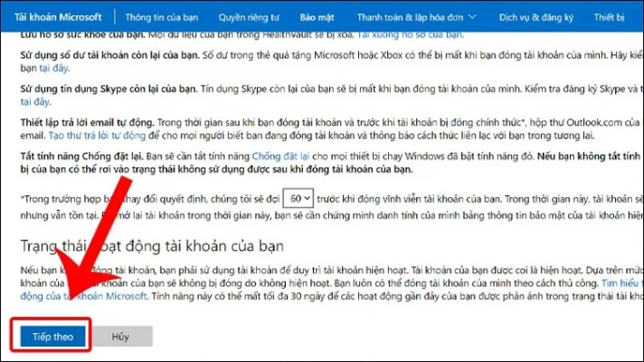The width and height of the screenshot is (644, 362).
Task: Cancel with the Hủy button
Action: point(120,335)
